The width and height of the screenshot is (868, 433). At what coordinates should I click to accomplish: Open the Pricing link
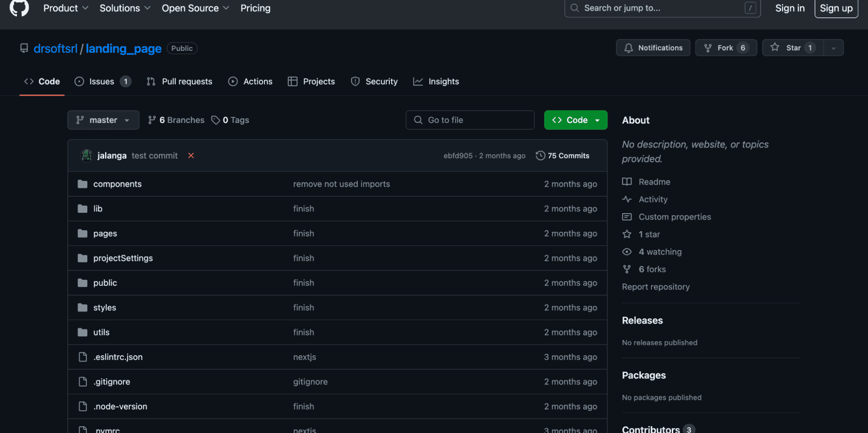point(255,8)
